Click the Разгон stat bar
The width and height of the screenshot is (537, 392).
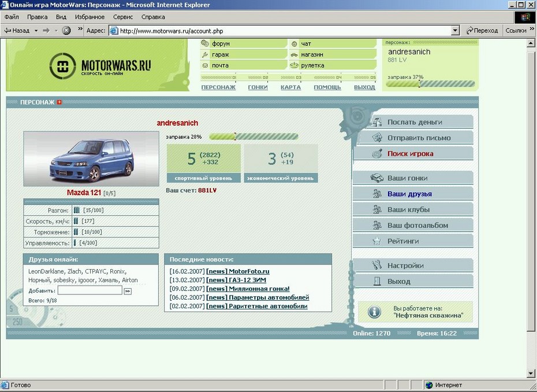click(x=76, y=210)
